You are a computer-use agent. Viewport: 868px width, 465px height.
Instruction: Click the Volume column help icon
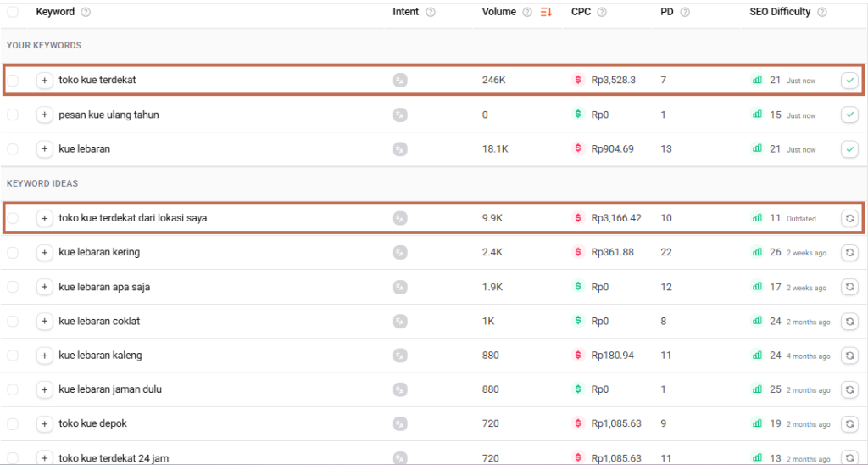(527, 12)
